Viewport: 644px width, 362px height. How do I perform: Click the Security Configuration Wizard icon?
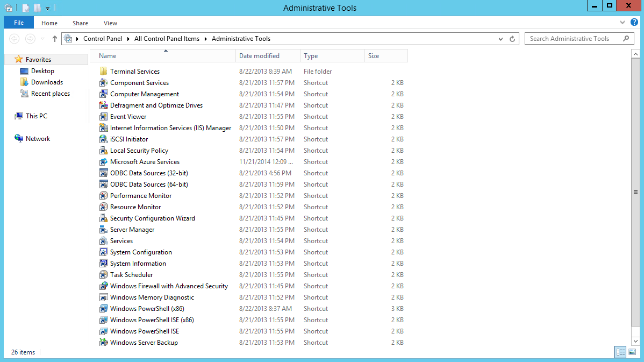pos(104,218)
